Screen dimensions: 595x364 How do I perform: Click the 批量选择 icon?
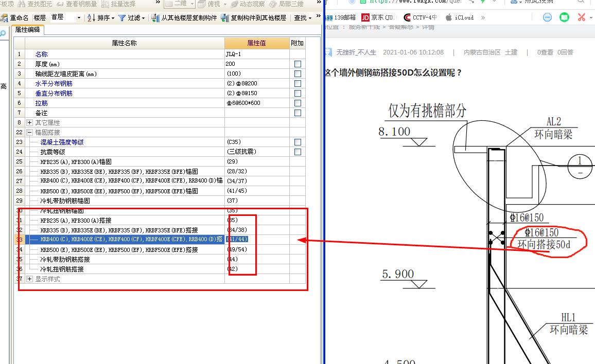105,4
